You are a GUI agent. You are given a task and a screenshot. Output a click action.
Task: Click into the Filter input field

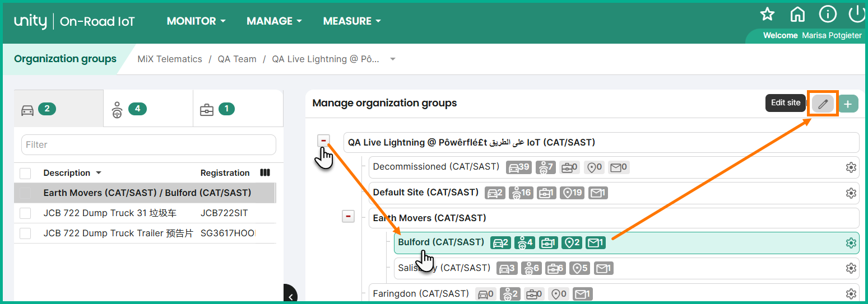click(148, 144)
